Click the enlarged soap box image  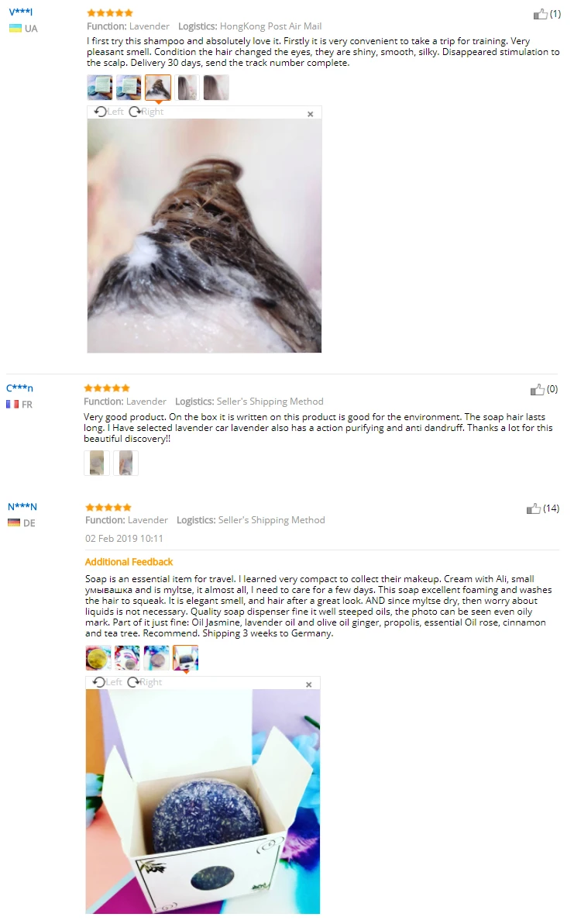[x=203, y=802]
